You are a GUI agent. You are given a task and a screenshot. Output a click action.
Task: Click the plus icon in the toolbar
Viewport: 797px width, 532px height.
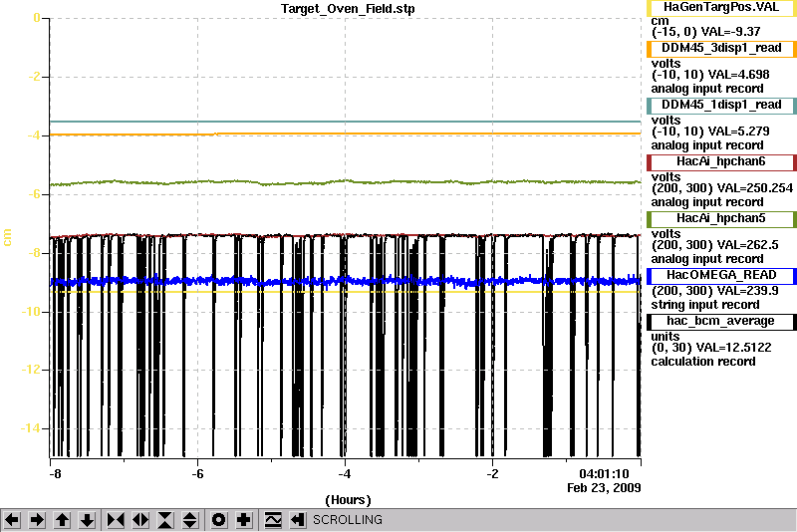coord(244,520)
